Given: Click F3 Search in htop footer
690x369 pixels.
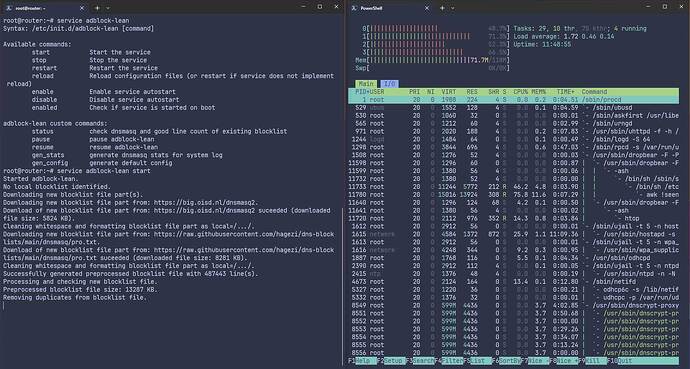Looking at the screenshot, I should click(420, 361).
